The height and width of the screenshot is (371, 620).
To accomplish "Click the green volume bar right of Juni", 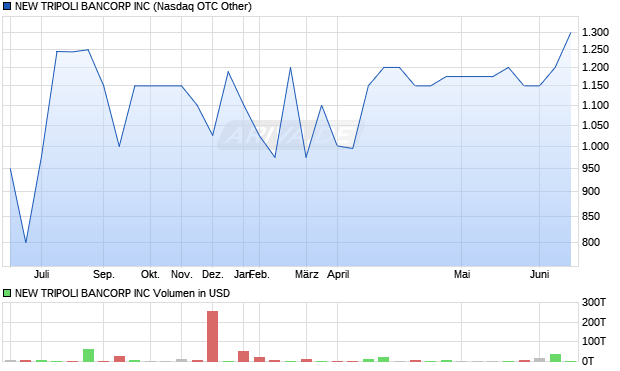I will (x=555, y=358).
